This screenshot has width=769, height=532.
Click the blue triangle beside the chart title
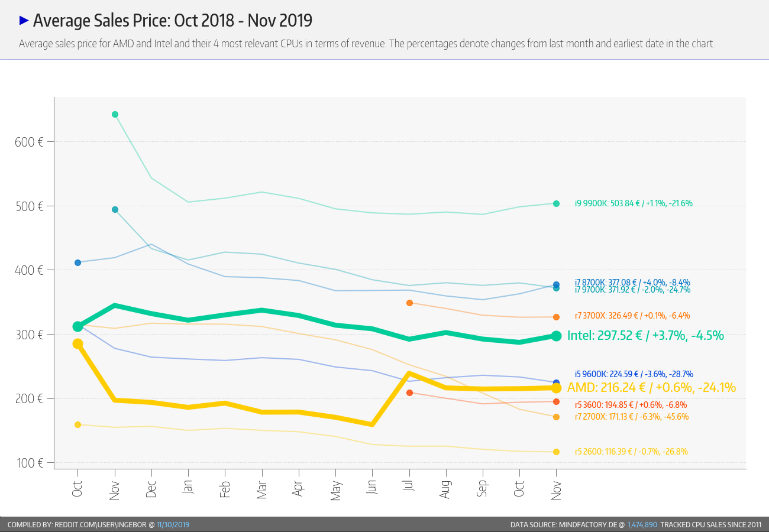click(x=24, y=21)
